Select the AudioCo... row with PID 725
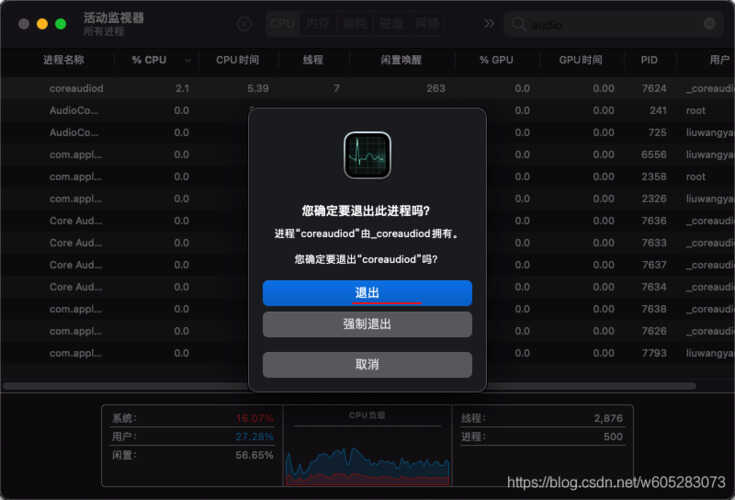Screen dimensions: 735x500 coord(368,133)
